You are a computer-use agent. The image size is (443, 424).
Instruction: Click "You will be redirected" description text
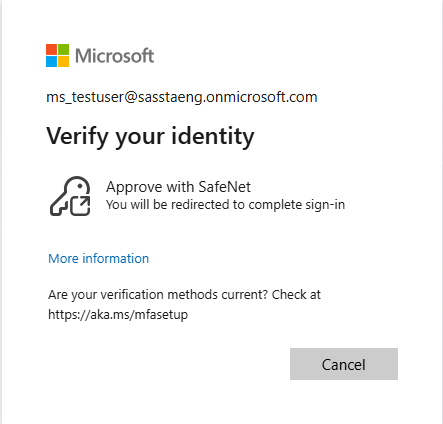click(225, 204)
